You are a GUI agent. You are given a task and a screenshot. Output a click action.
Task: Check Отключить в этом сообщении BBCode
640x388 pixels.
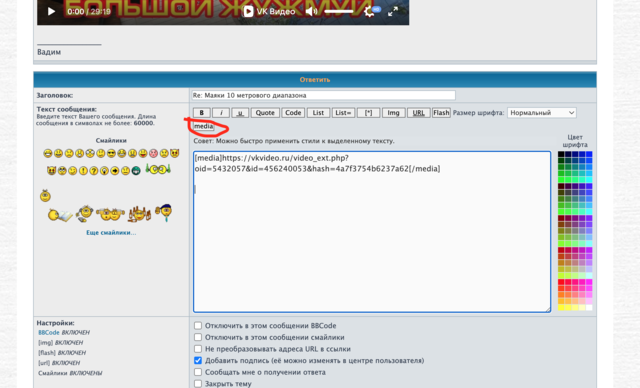pos(198,326)
